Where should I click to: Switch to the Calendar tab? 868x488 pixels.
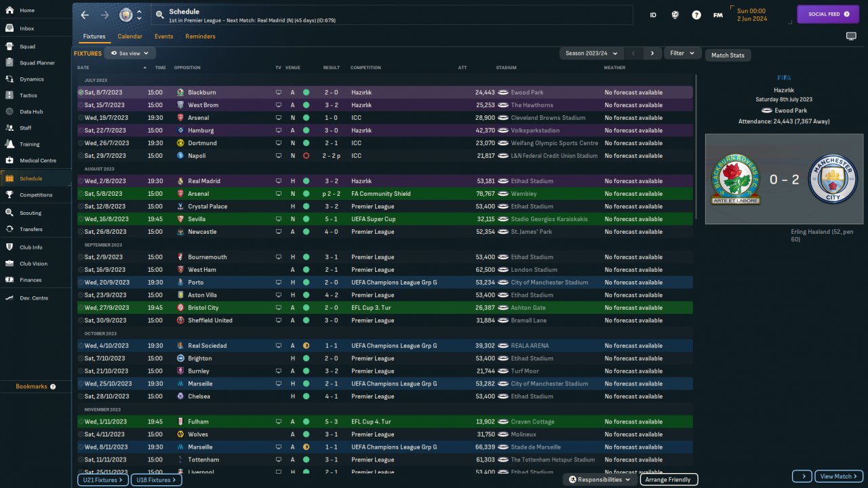pos(130,36)
